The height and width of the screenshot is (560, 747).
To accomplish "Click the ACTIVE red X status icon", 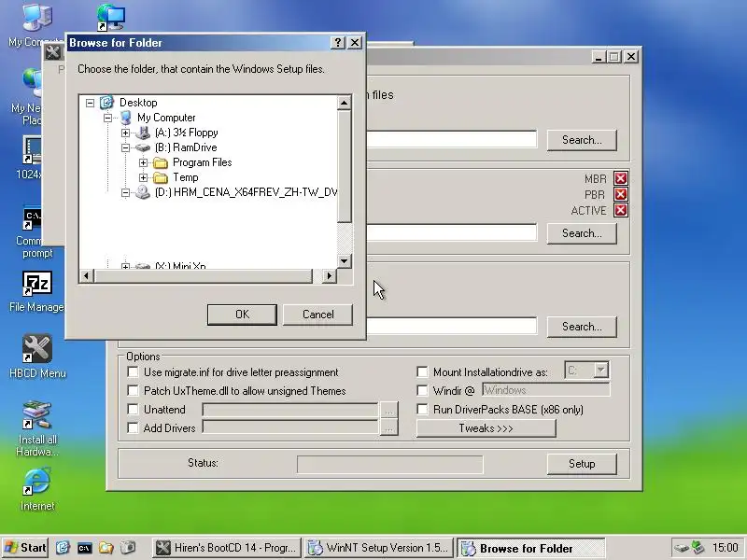I will (620, 210).
